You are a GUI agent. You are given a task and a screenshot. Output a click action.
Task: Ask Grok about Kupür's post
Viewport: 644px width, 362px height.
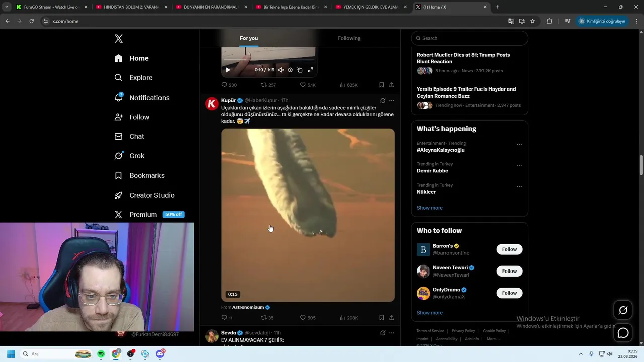click(x=383, y=101)
